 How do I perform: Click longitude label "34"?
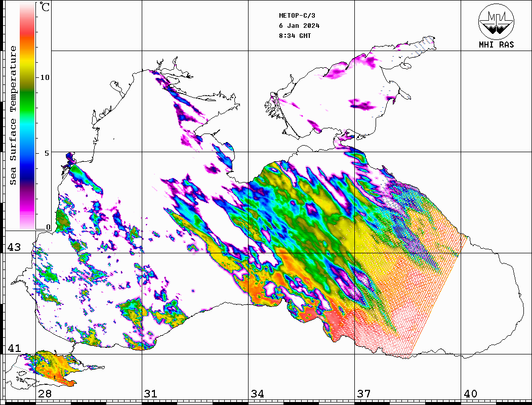pos(257,394)
